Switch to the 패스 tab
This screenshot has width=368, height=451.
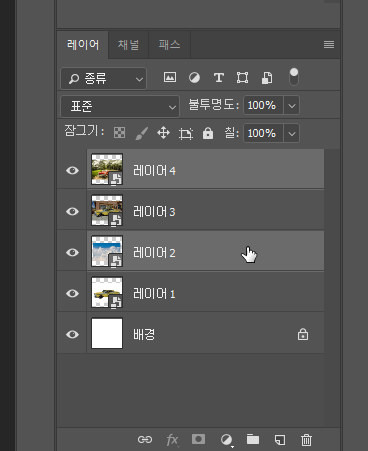coord(169,45)
